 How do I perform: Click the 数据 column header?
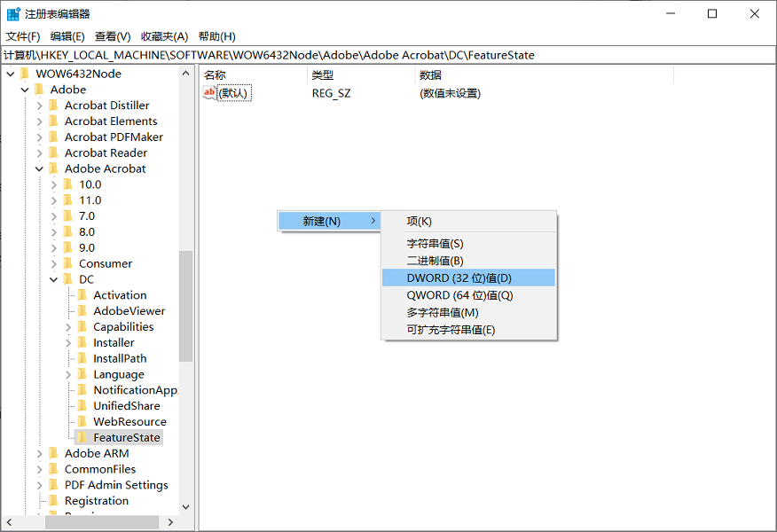[x=544, y=75]
